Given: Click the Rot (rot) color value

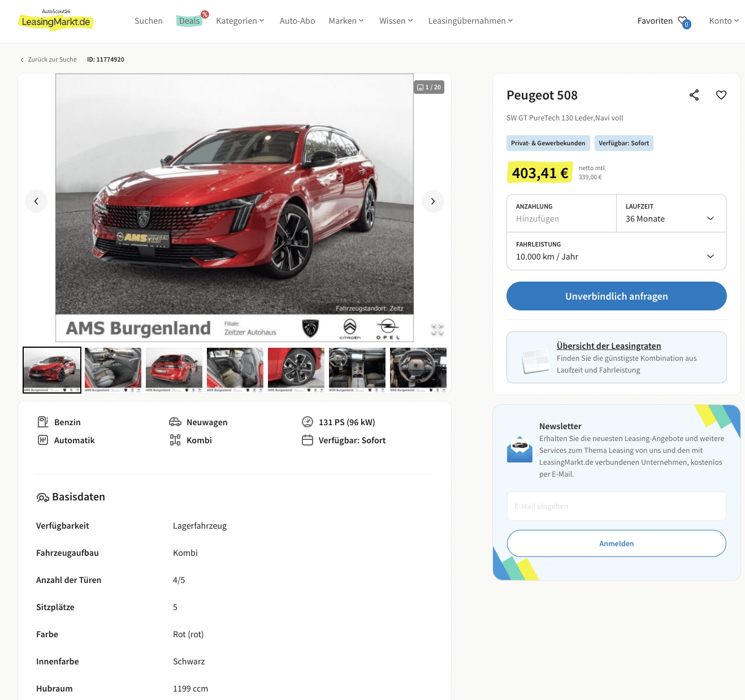Looking at the screenshot, I should (x=188, y=634).
